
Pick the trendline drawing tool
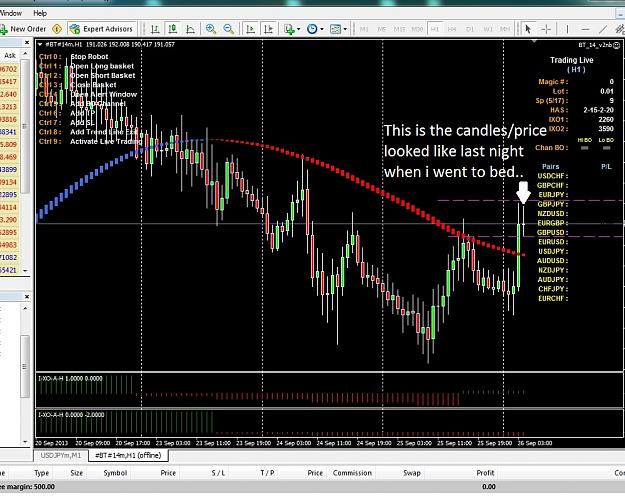603,29
